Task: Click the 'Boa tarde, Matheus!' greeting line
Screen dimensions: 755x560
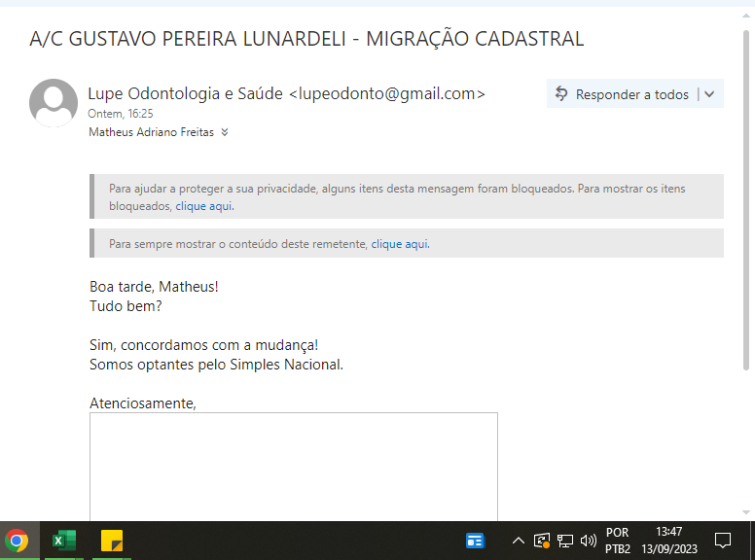Action: [x=154, y=287]
